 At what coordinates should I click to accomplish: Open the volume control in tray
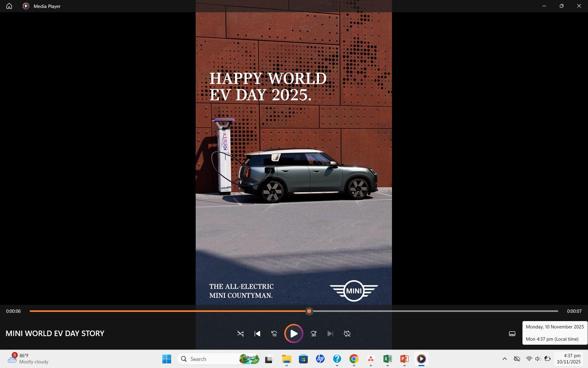pyautogui.click(x=538, y=359)
